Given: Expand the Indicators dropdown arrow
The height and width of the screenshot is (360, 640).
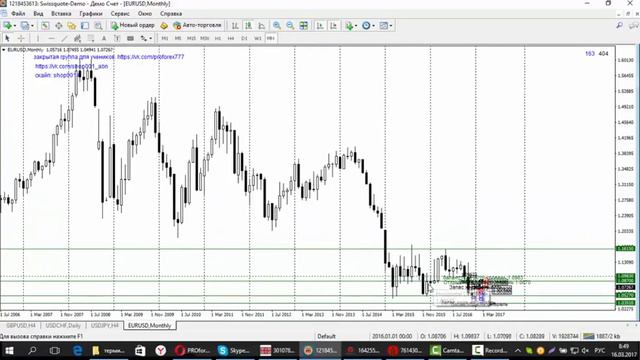Looking at the screenshot, I should (356, 26).
